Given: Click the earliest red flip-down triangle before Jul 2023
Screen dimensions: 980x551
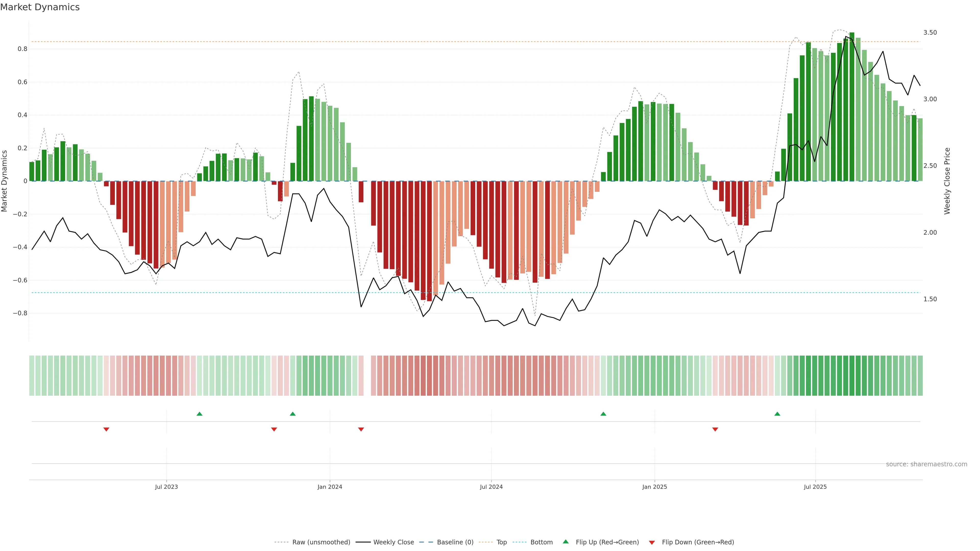Looking at the screenshot, I should [106, 429].
